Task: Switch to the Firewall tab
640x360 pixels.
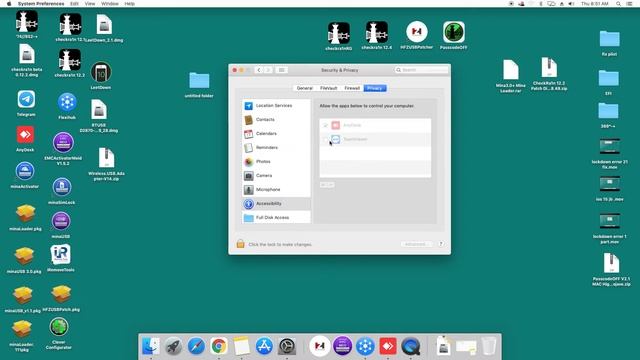Action: tap(352, 88)
